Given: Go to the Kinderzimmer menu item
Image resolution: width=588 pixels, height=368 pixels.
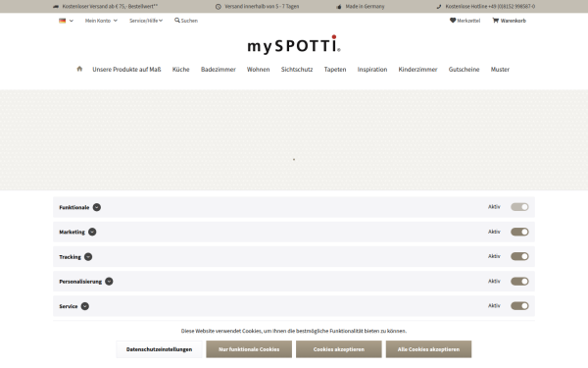Looking at the screenshot, I should (x=417, y=69).
